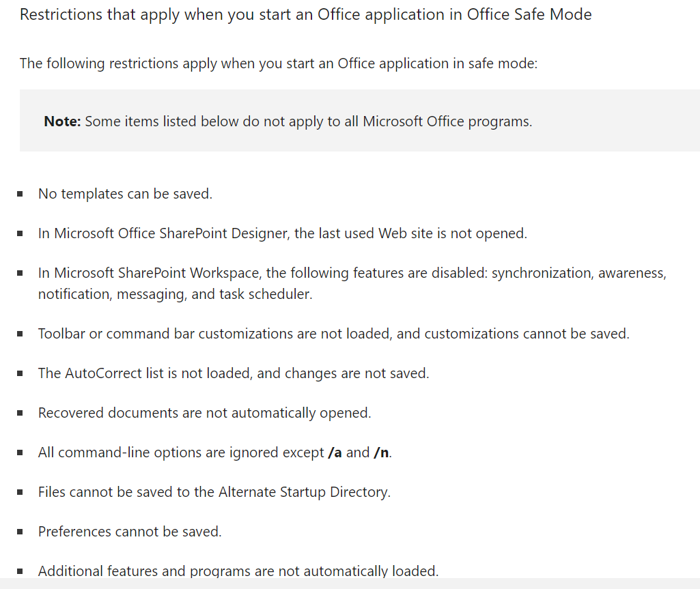Click bullet marker beside AutoCorrect list item

20,373
